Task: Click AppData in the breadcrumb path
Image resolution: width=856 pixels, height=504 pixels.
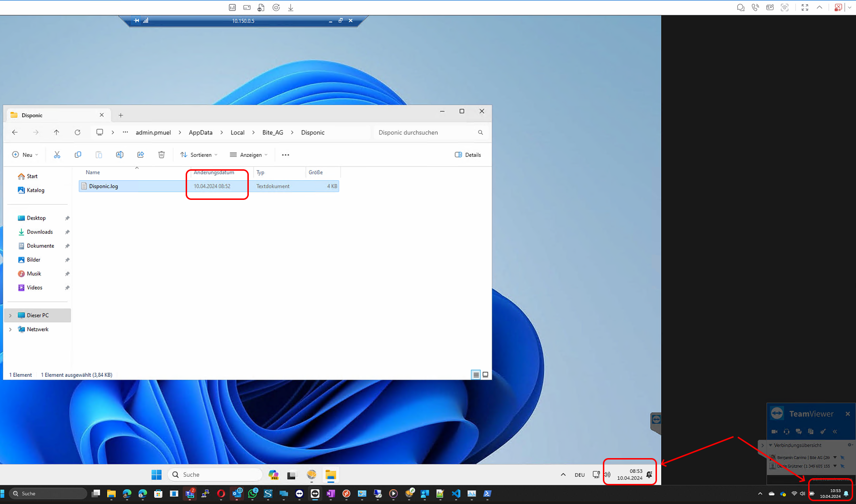Action: pos(200,132)
